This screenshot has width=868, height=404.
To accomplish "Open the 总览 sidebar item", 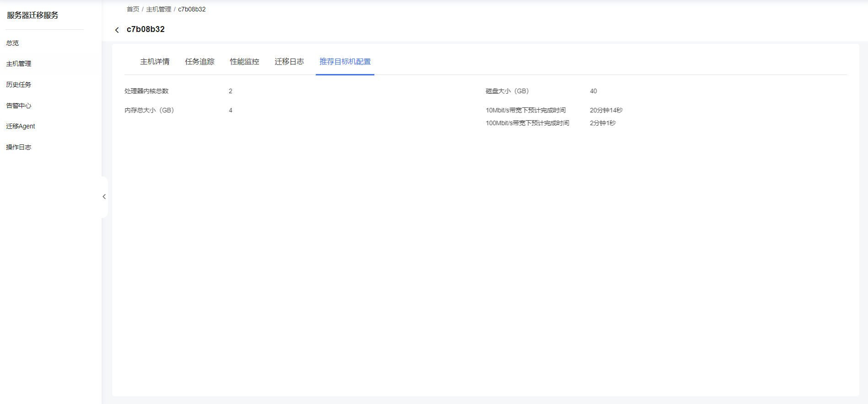I will (x=12, y=43).
